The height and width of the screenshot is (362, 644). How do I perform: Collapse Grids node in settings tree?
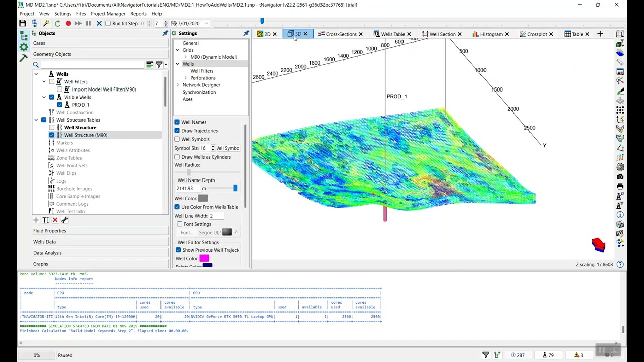(178, 50)
